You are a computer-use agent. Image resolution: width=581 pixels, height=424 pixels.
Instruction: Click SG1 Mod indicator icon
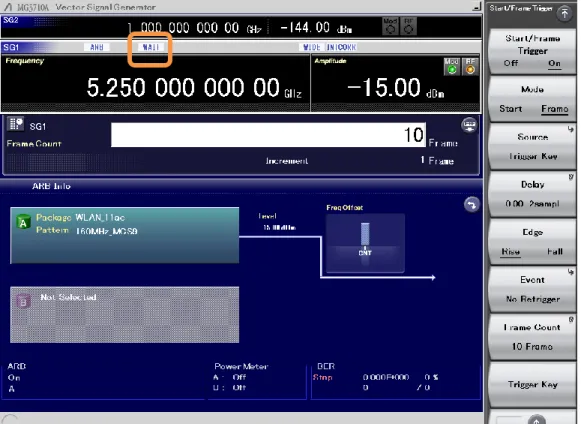451,66
